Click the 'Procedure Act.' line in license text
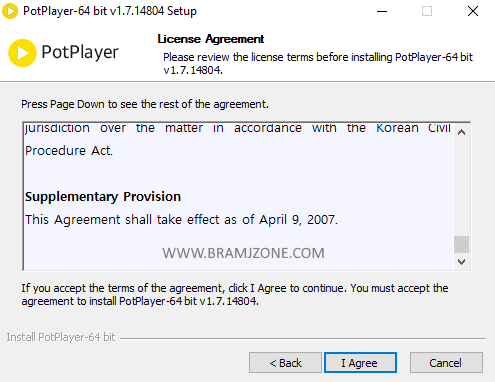This screenshot has height=382, width=495. pyautogui.click(x=69, y=151)
